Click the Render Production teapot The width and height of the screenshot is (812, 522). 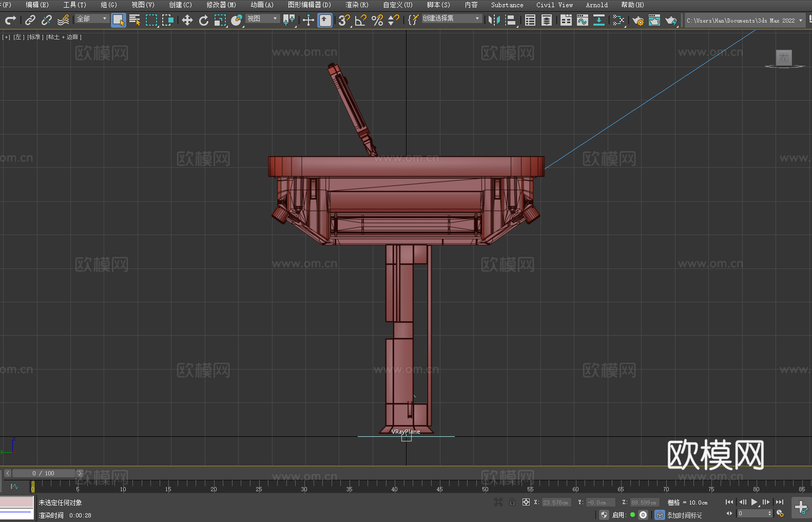point(671,20)
